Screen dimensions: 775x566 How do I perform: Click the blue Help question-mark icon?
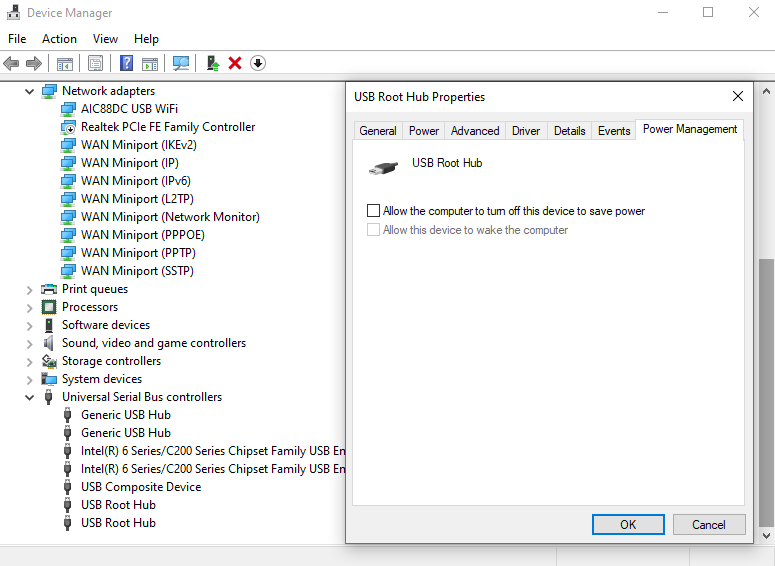point(127,63)
